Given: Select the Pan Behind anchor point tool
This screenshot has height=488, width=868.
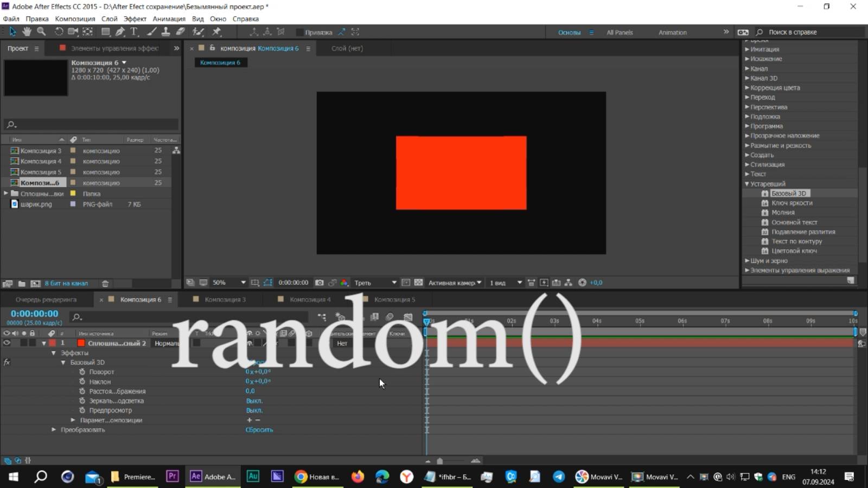Looking at the screenshot, I should [x=87, y=32].
